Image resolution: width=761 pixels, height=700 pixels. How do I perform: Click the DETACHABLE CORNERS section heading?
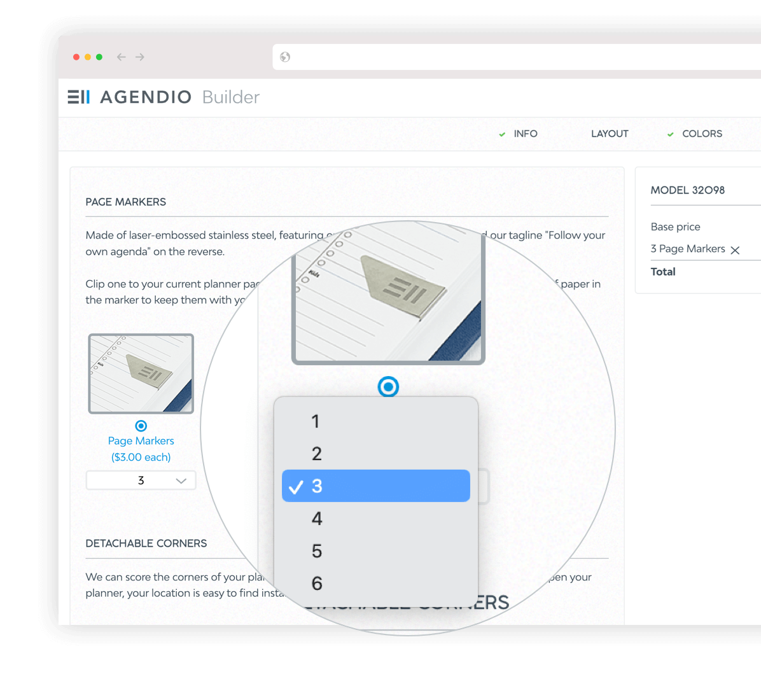146,543
